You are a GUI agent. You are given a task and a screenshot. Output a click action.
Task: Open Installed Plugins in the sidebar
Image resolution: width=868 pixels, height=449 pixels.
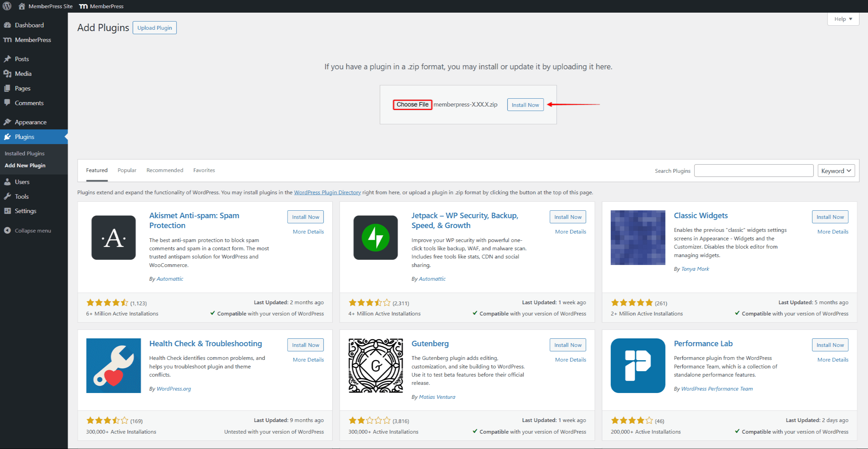pos(25,153)
